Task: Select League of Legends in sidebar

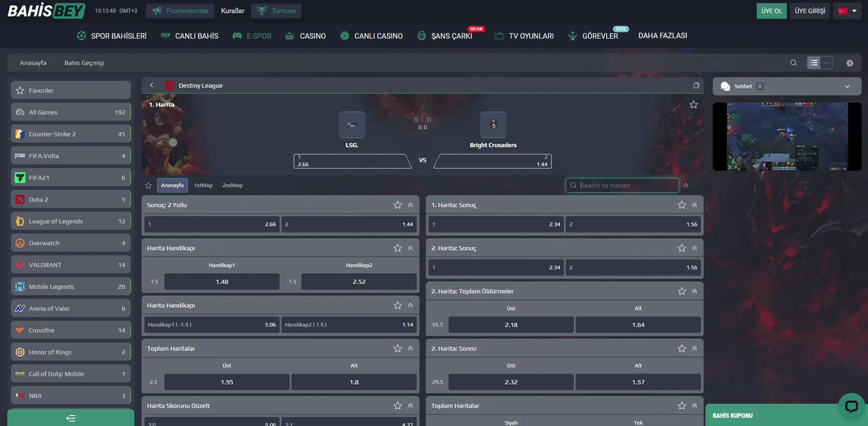Action: point(70,221)
